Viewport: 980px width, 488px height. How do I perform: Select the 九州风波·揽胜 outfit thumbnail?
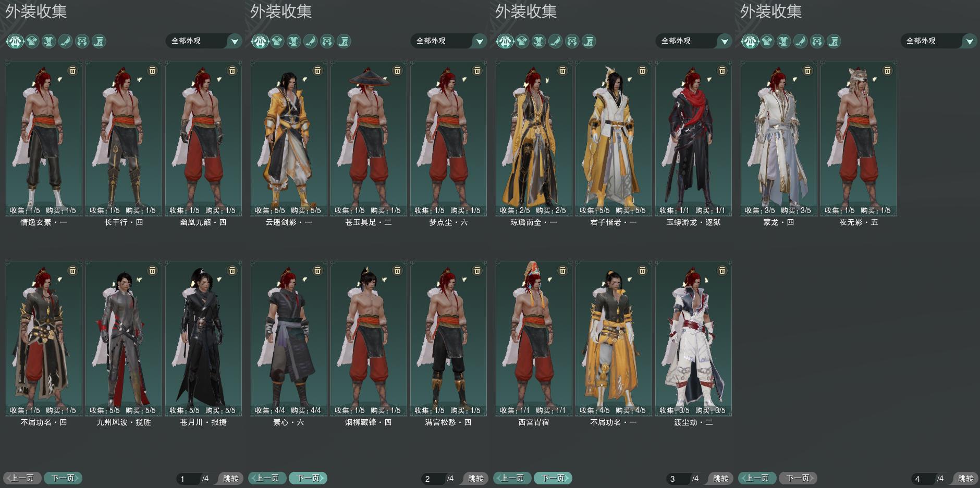click(x=124, y=339)
